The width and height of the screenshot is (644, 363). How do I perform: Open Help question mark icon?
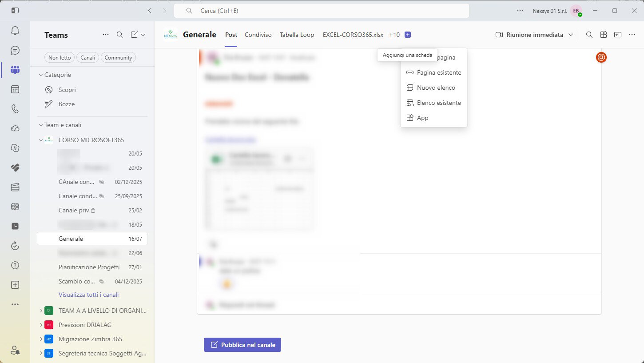coord(15,265)
